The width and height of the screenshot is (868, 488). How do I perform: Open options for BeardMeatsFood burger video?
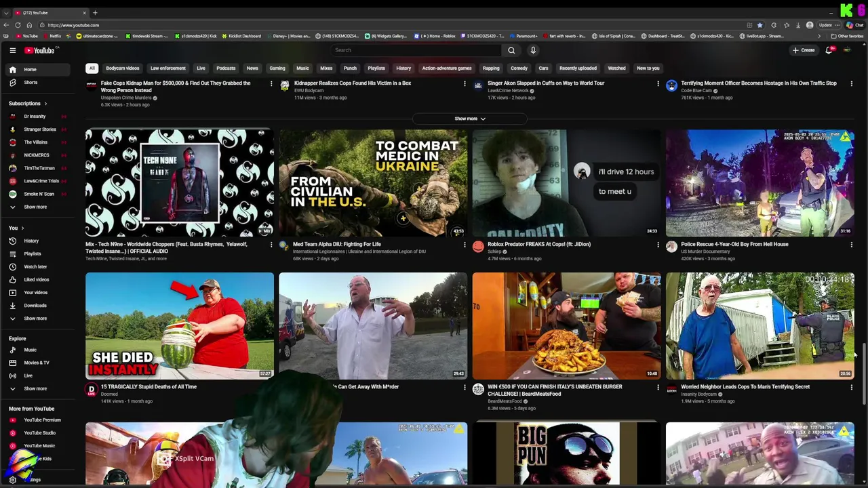[x=658, y=388]
